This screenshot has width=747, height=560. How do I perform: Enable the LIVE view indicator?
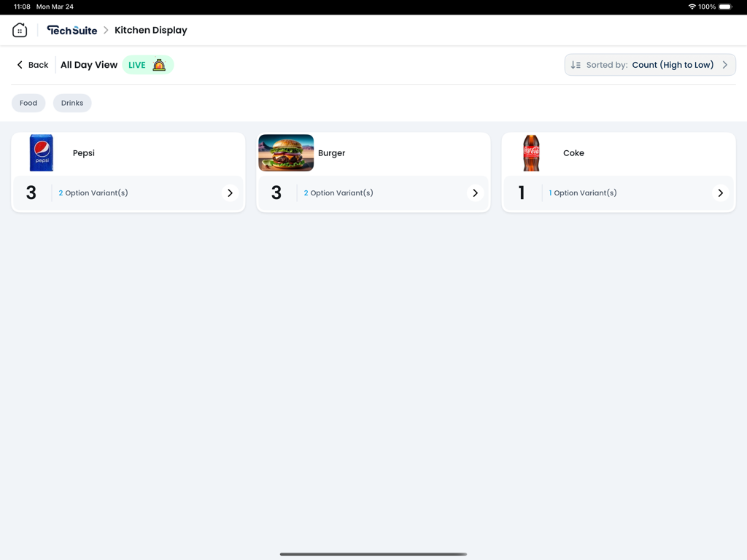point(137,64)
